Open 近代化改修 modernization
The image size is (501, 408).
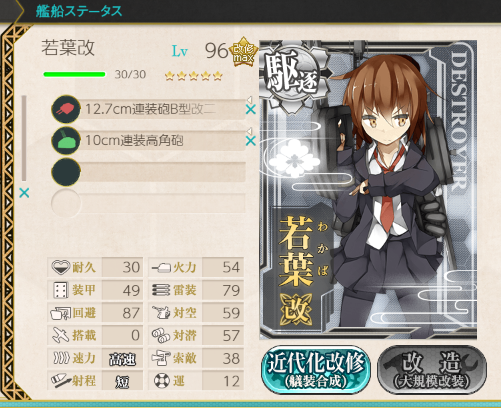click(x=316, y=370)
